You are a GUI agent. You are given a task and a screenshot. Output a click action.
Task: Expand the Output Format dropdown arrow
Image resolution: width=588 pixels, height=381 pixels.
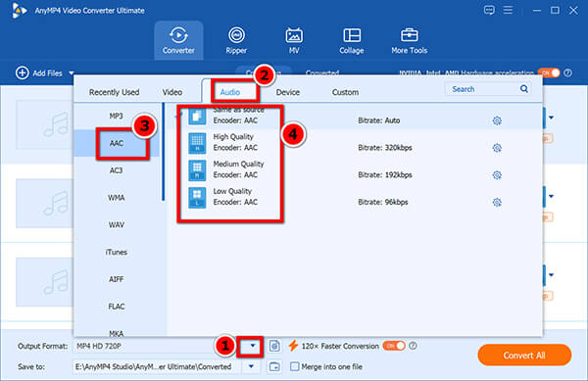coord(253,346)
